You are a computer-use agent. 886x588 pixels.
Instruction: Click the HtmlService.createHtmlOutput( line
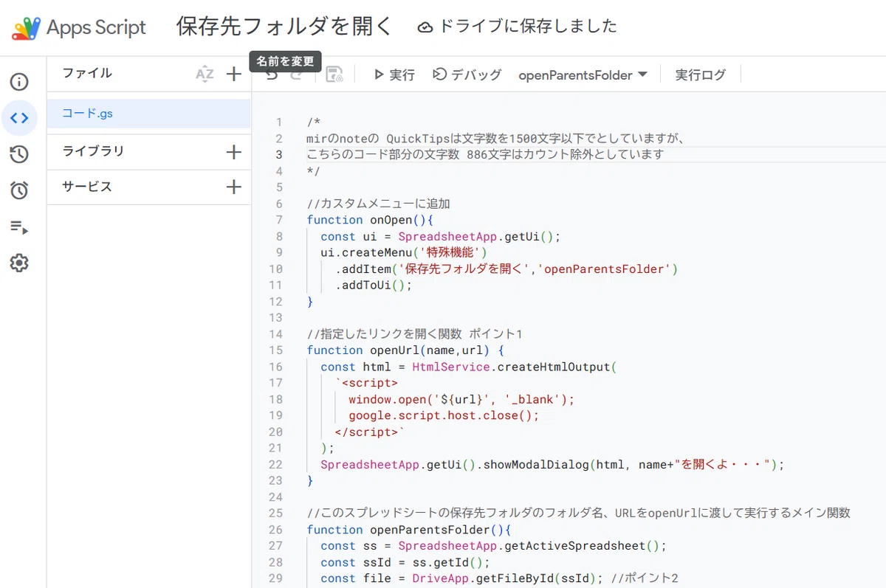(x=468, y=367)
